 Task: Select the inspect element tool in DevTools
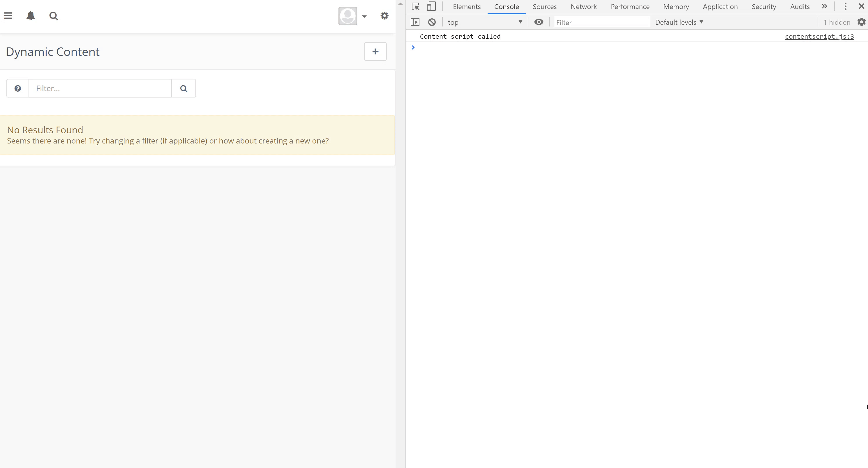point(415,6)
